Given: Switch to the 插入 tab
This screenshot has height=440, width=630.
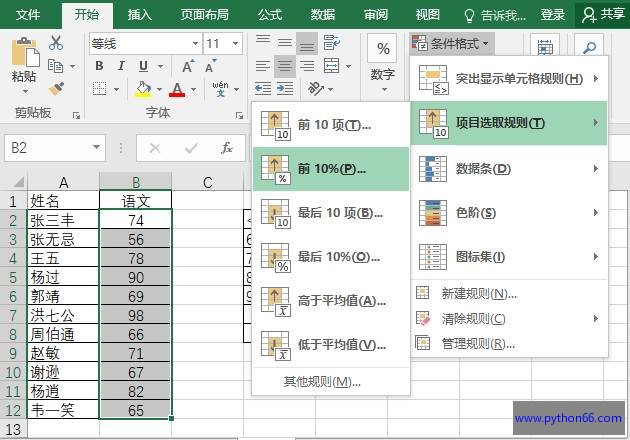Looking at the screenshot, I should click(139, 15).
